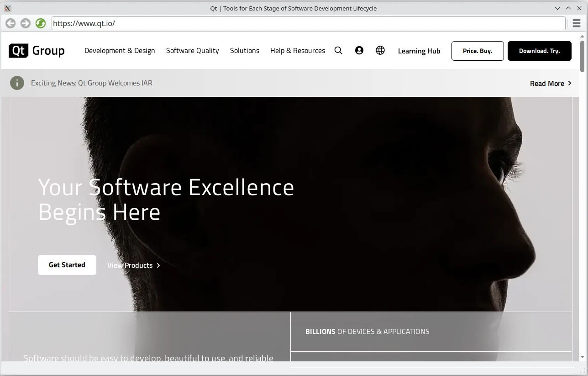Click the info icon beside the news banner

[17, 83]
